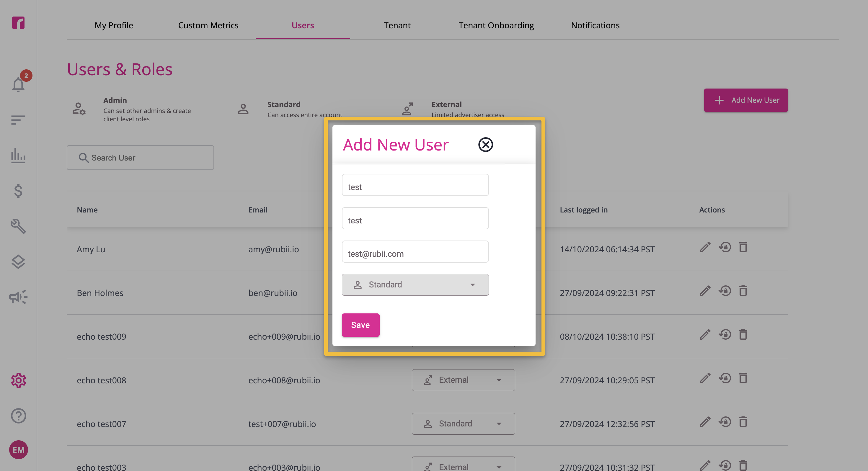Open the help question mark icon
Image resolution: width=868 pixels, height=471 pixels.
pos(18,416)
